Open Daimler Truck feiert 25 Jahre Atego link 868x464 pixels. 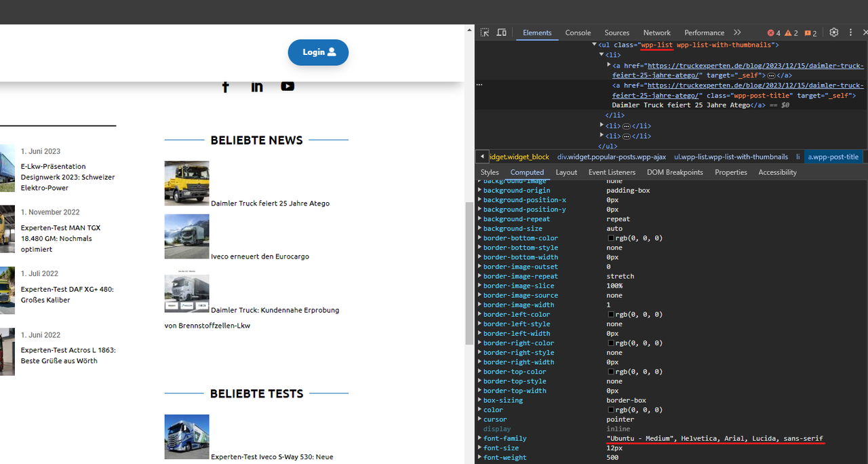pyautogui.click(x=270, y=204)
